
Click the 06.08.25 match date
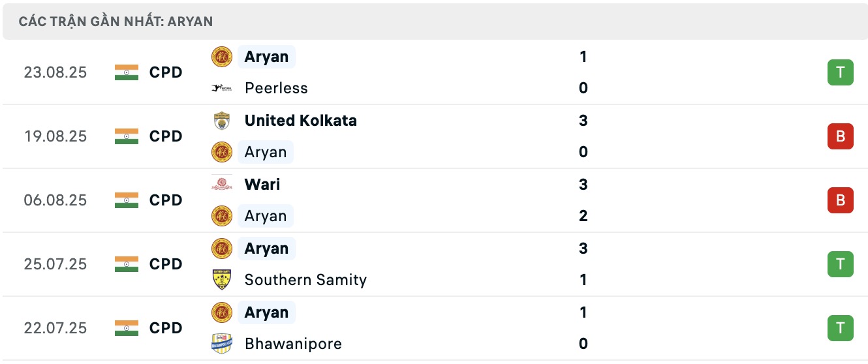click(x=55, y=200)
